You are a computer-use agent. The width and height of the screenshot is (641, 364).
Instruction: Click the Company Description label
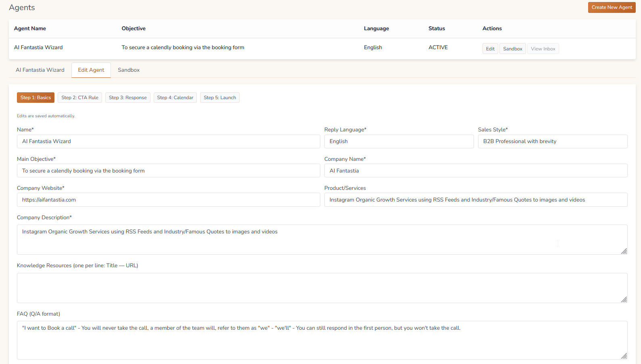tap(44, 218)
